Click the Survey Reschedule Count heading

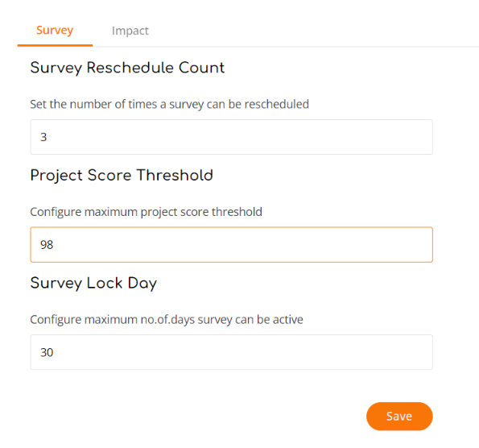(x=127, y=68)
